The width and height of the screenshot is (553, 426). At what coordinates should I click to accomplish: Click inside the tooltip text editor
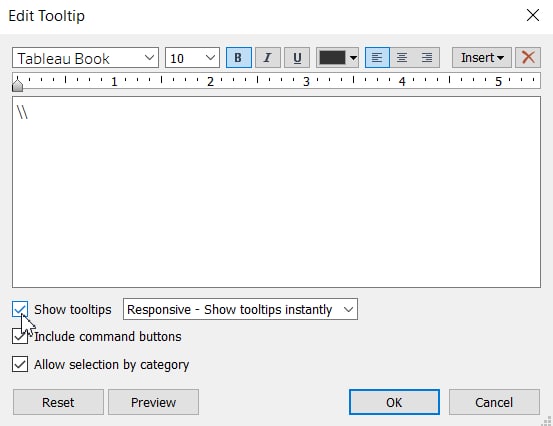[x=276, y=192]
